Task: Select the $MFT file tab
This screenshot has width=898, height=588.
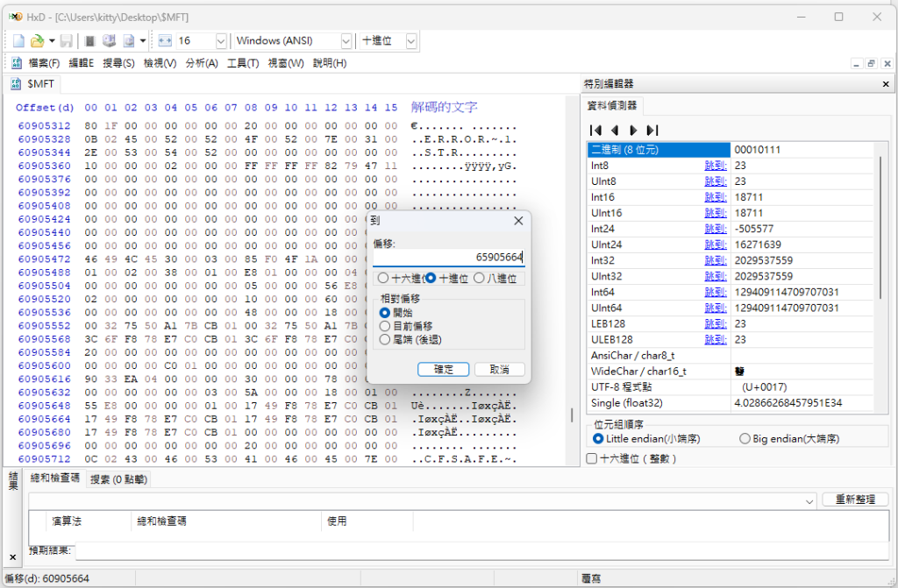Action: tap(34, 84)
